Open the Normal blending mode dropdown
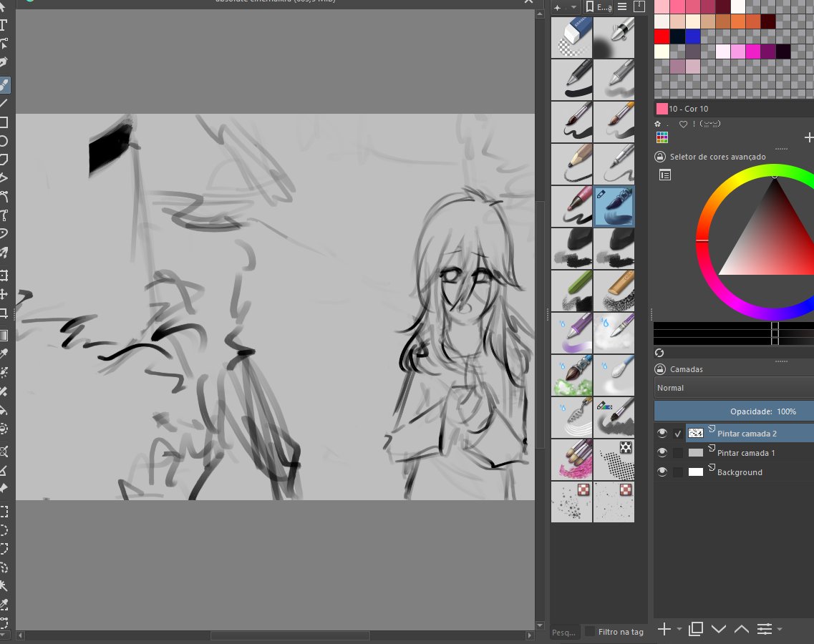 click(734, 388)
